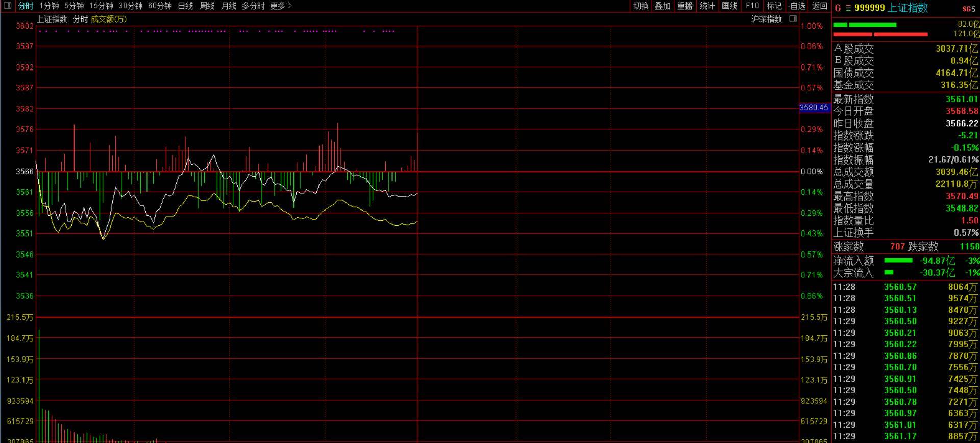Click the tick row with volume 9063万
The height and width of the screenshot is (443, 980).
coord(905,333)
